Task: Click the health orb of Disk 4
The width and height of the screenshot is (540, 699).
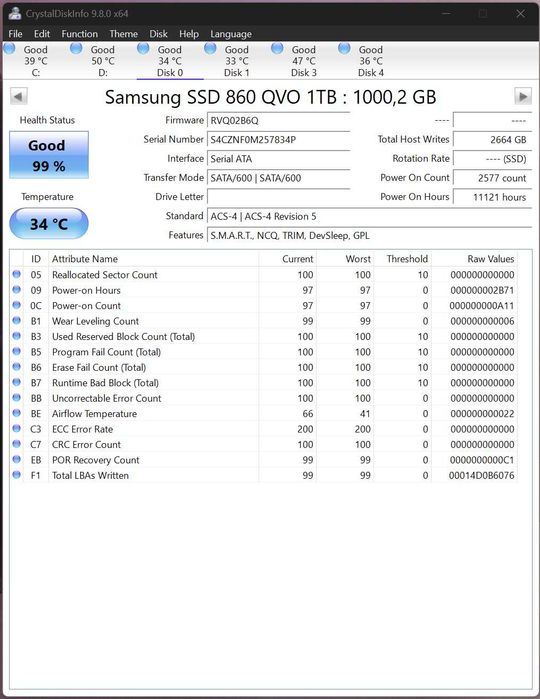Action: click(344, 48)
